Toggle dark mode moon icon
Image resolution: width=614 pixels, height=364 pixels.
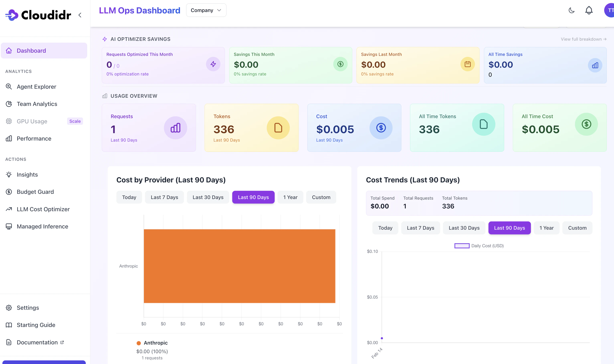click(x=571, y=10)
